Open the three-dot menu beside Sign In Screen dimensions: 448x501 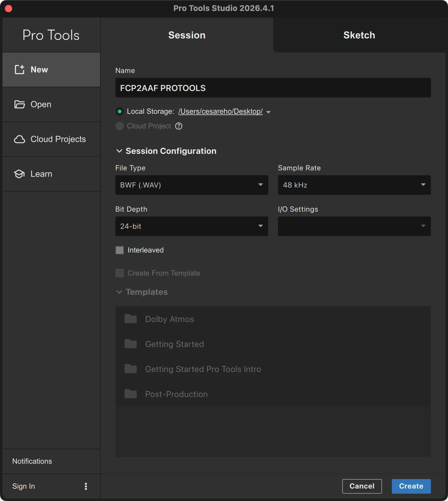[x=86, y=486]
